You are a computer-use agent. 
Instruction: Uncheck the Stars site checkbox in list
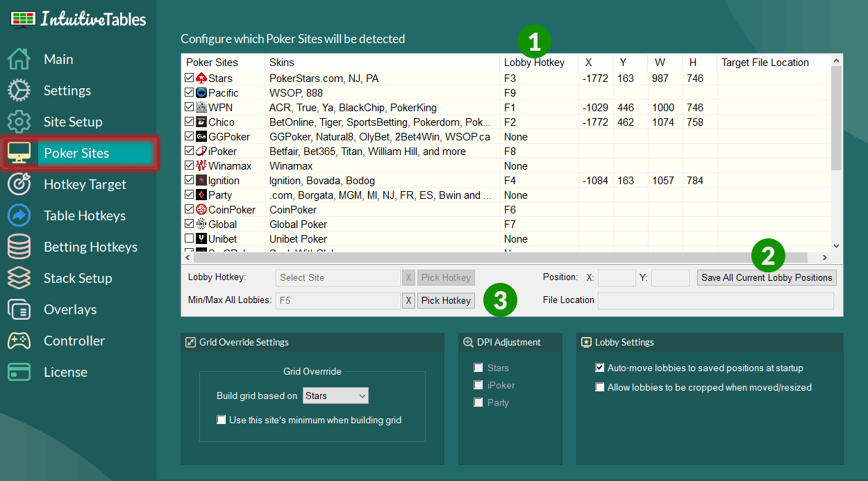(190, 79)
